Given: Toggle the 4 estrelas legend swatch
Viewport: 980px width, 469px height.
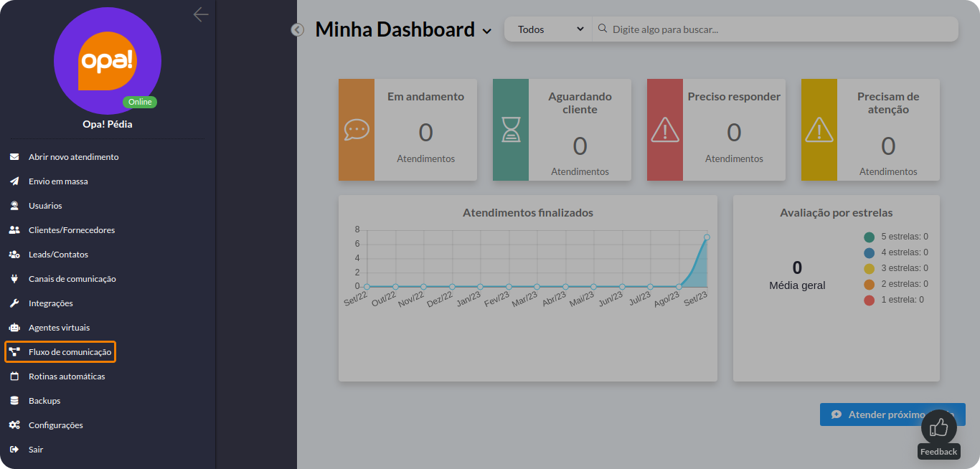Looking at the screenshot, I should coord(870,252).
